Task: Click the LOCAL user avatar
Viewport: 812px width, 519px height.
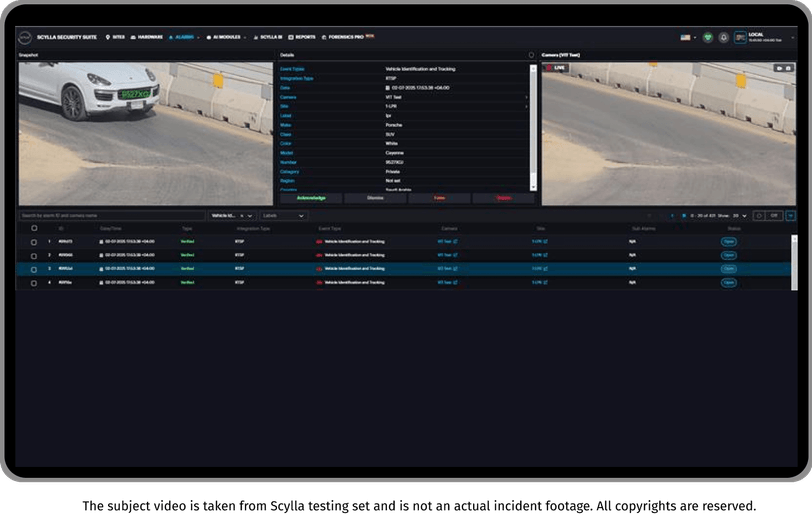Action: coord(740,37)
